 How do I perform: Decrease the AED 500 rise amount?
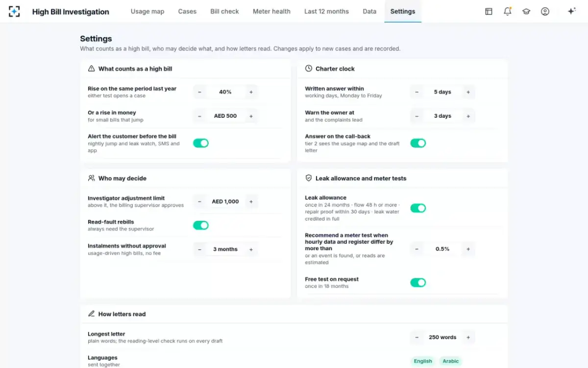(199, 116)
